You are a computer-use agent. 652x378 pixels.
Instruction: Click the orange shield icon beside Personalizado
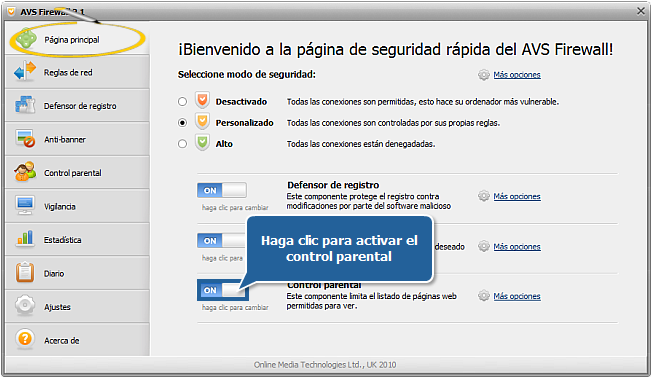pyautogui.click(x=202, y=122)
